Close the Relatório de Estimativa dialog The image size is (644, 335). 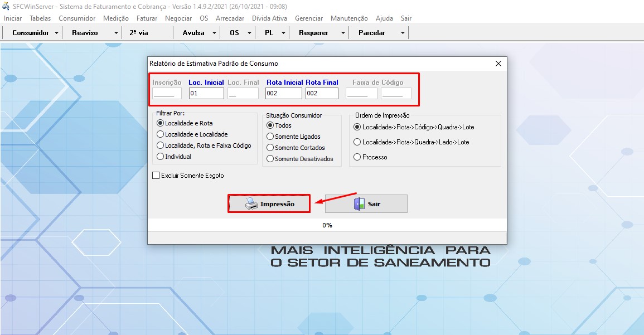[498, 64]
